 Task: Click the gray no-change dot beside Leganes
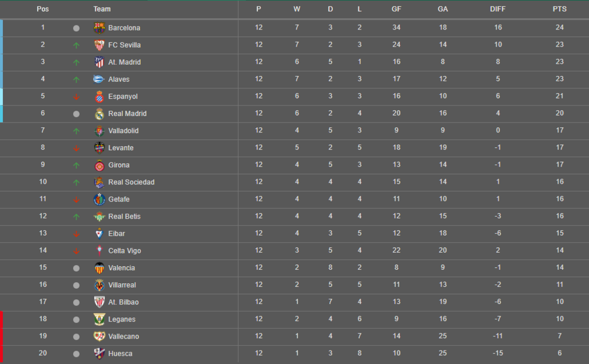pos(76,320)
